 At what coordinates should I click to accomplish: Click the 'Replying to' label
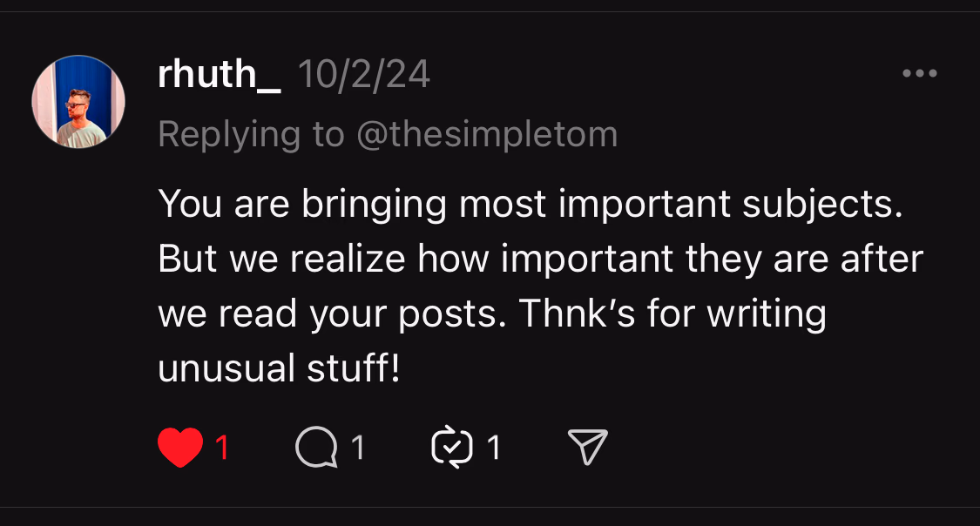252,134
